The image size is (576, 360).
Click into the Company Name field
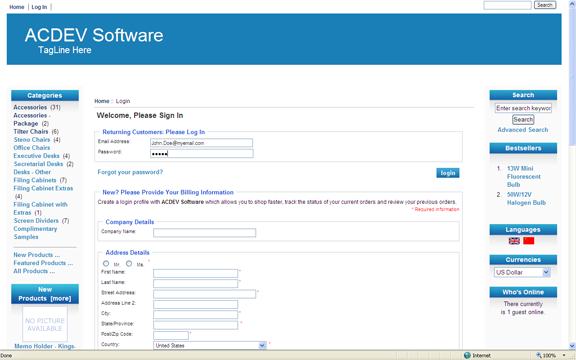coord(205,233)
